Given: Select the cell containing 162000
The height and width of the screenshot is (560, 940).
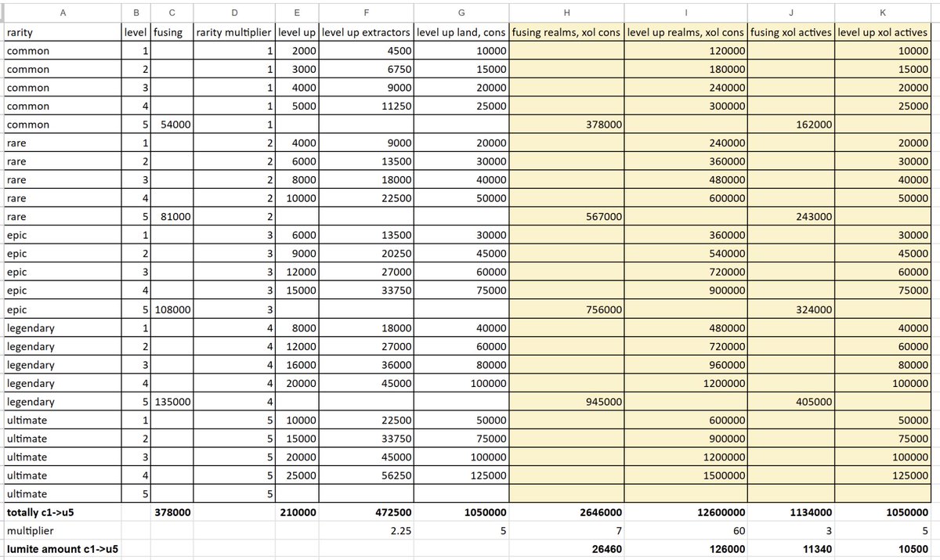Looking at the screenshot, I should (x=792, y=125).
